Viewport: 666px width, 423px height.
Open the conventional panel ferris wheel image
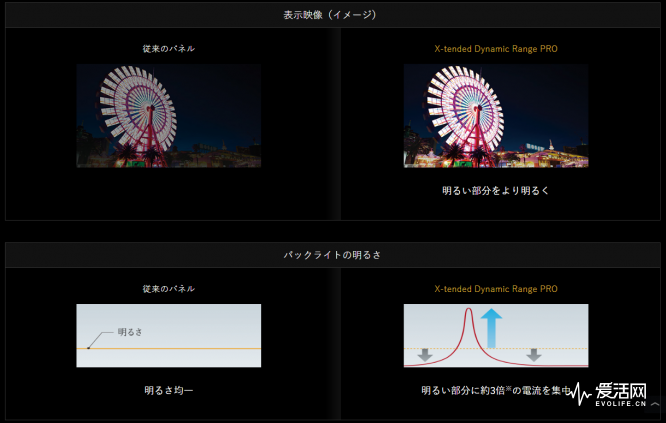click(169, 116)
